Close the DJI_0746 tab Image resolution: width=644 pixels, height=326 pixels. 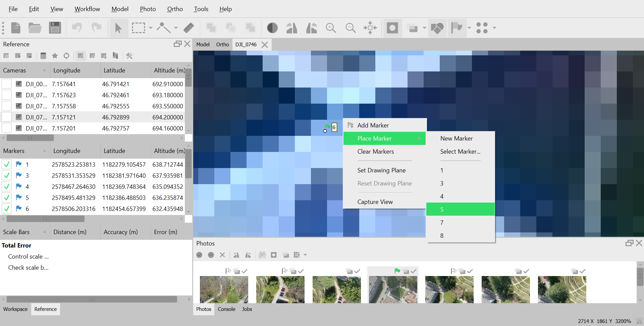[x=265, y=45]
